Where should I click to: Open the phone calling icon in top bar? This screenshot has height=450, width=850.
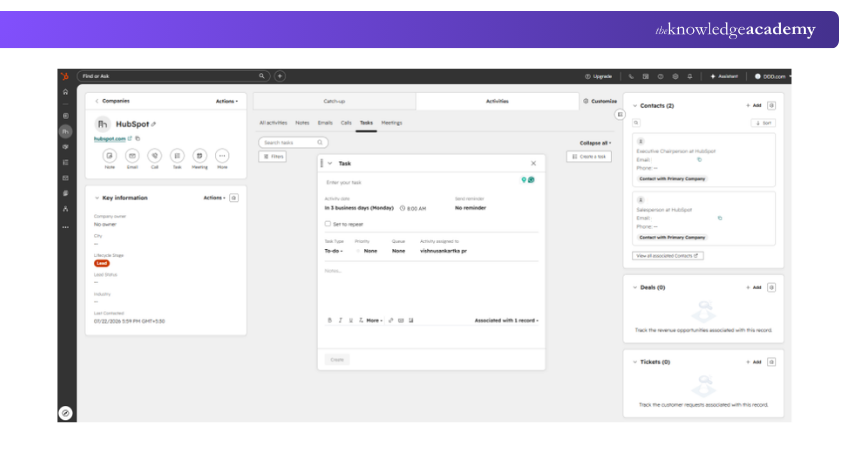(x=631, y=76)
